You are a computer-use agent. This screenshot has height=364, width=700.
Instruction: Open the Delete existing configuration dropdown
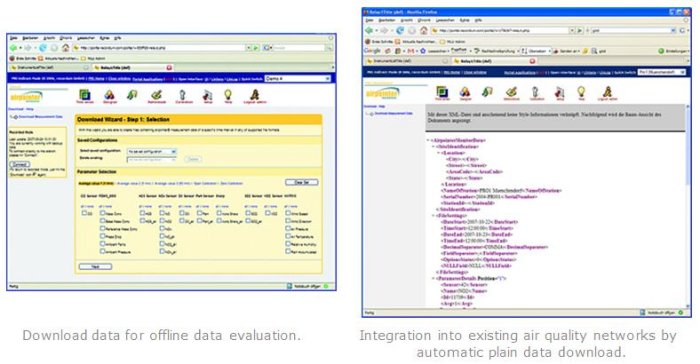(x=152, y=159)
